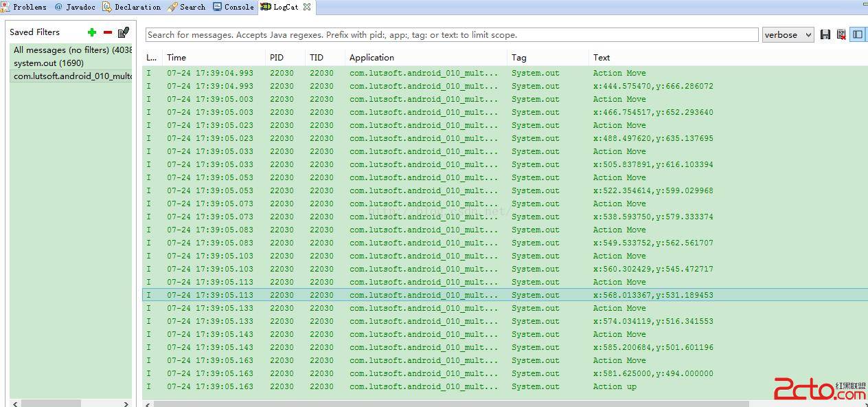Select the Action Move row at 17:39:05.003

click(x=505, y=100)
